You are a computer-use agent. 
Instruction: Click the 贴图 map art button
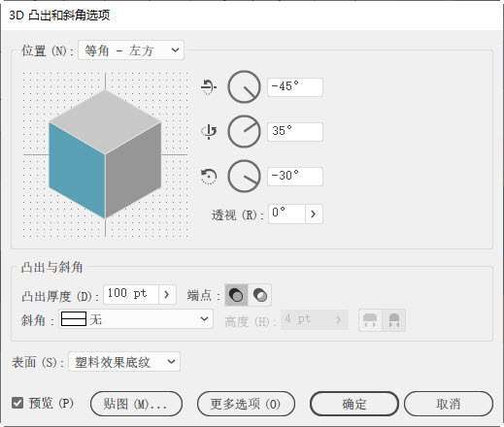click(136, 404)
